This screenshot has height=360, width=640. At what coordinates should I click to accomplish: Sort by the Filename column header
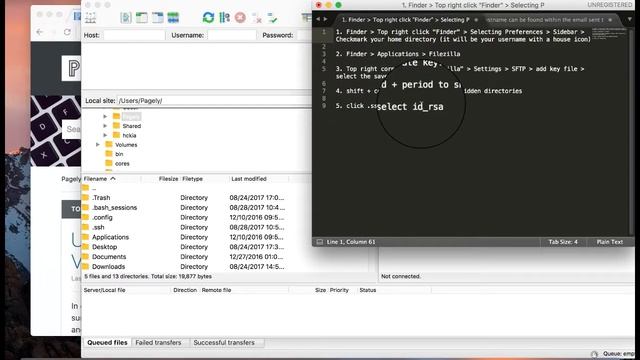pos(111,179)
